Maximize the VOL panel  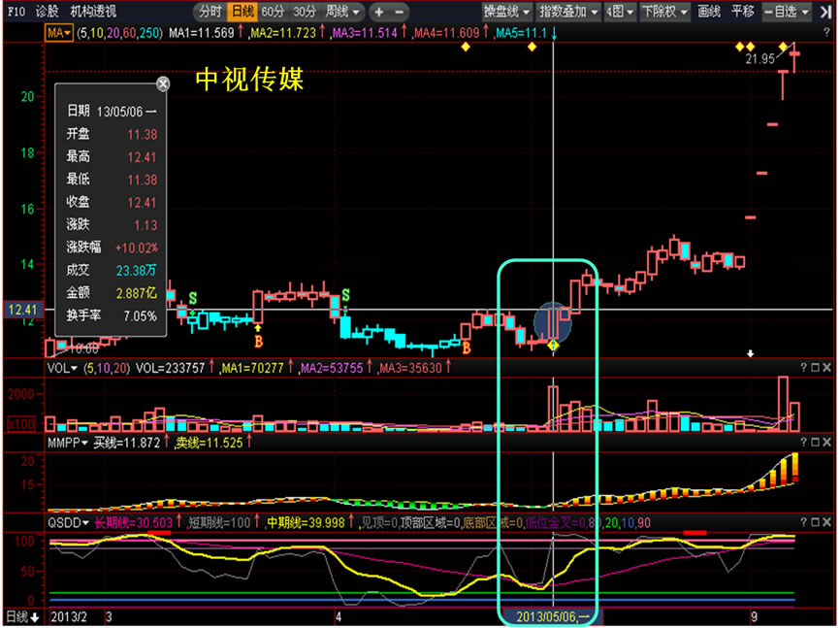816,367
